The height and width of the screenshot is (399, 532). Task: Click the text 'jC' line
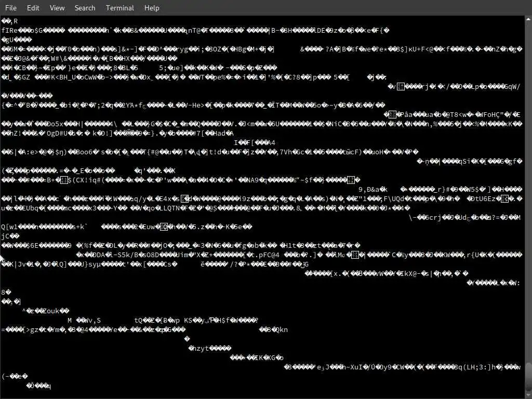click(x=10, y=236)
